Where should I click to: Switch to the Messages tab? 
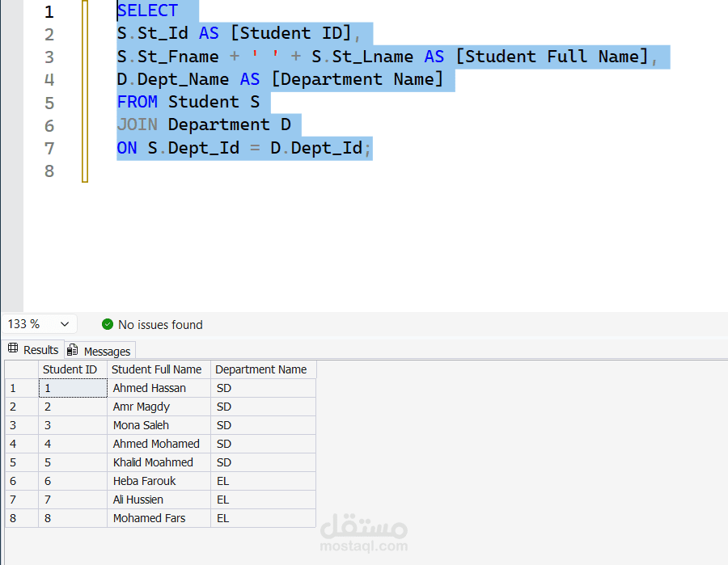(99, 351)
